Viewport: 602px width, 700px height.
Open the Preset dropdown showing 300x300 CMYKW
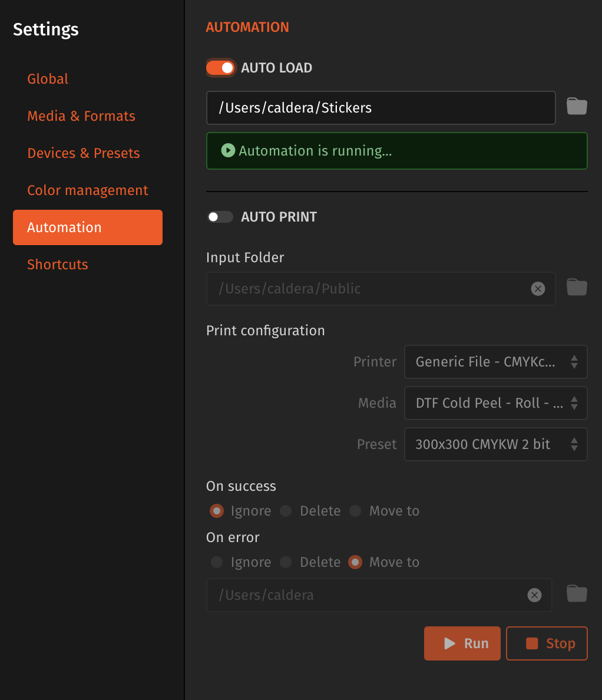click(x=495, y=444)
